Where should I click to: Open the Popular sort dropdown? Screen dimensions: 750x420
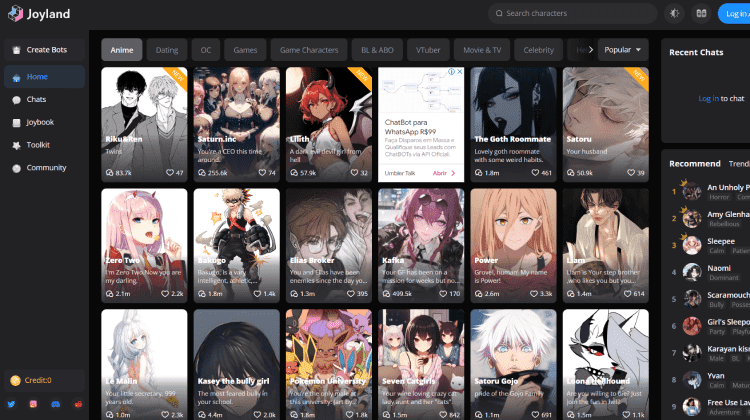(x=623, y=50)
